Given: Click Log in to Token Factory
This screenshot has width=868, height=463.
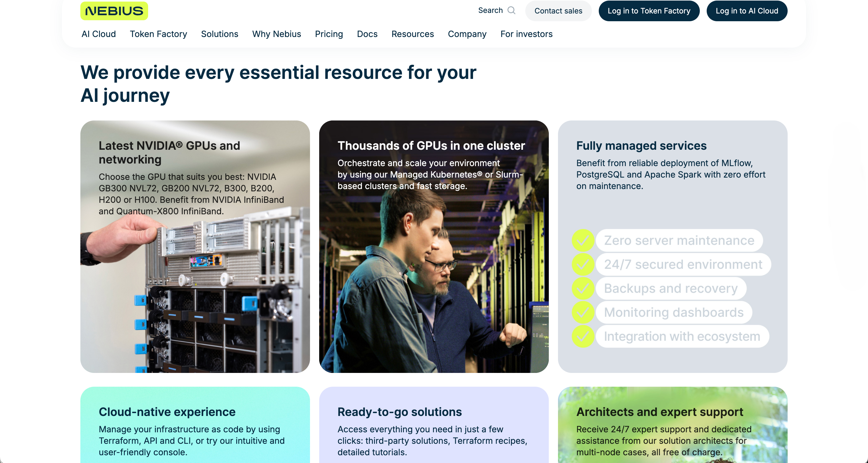Looking at the screenshot, I should click(649, 11).
